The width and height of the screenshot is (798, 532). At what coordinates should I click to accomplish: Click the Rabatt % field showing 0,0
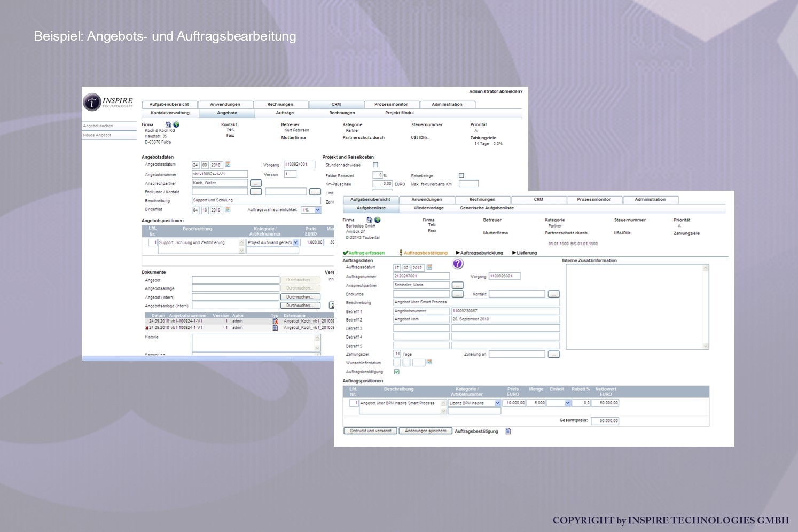[x=582, y=403]
